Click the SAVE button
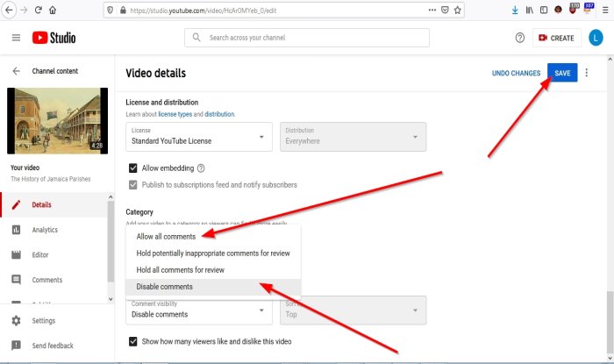The height and width of the screenshot is (364, 614). coord(562,73)
